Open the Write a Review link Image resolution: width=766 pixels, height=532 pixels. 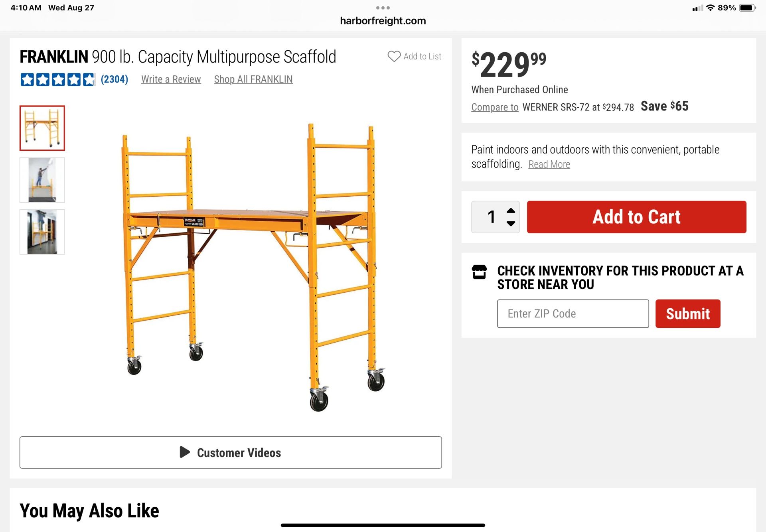(171, 79)
